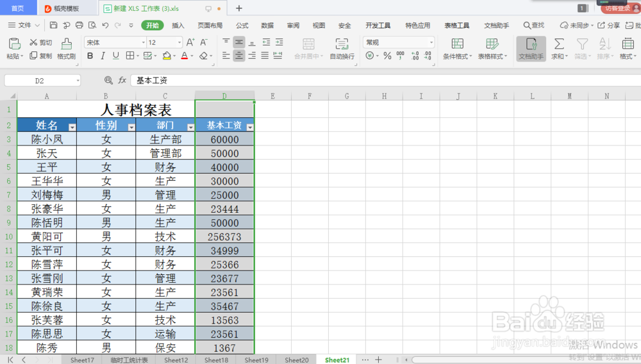
Task: Click the Filter (筛选) funnel icon
Action: click(x=582, y=44)
